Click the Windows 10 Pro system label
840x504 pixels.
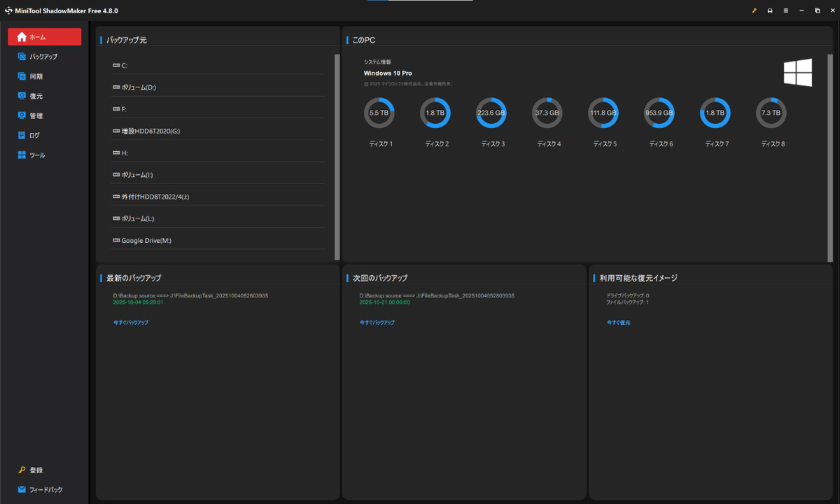(388, 73)
